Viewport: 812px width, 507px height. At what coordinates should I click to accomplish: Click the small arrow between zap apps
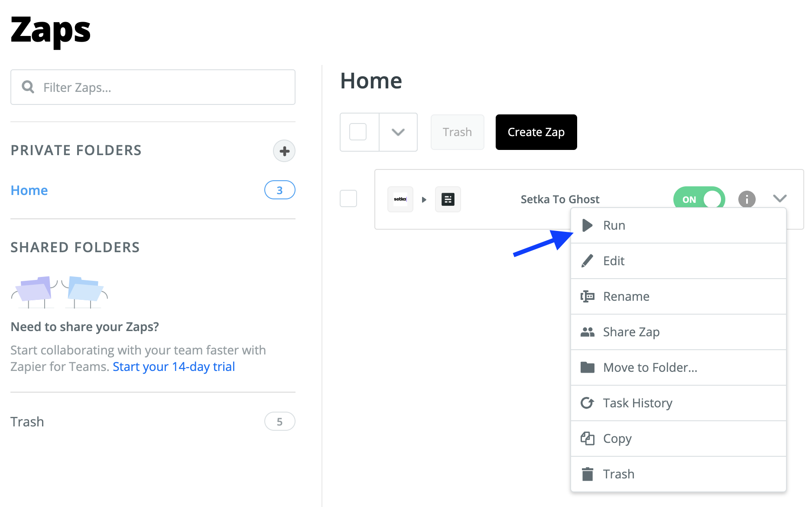click(424, 200)
